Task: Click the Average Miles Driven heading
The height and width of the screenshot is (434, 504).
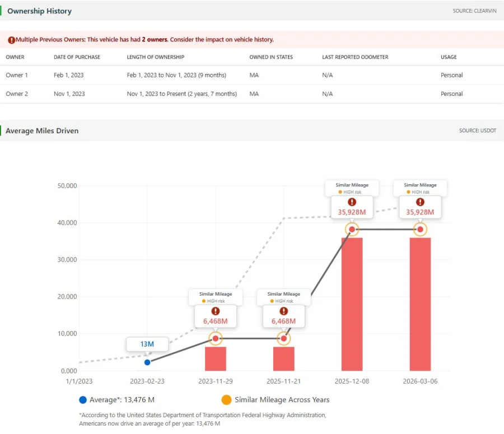Action: (42, 131)
